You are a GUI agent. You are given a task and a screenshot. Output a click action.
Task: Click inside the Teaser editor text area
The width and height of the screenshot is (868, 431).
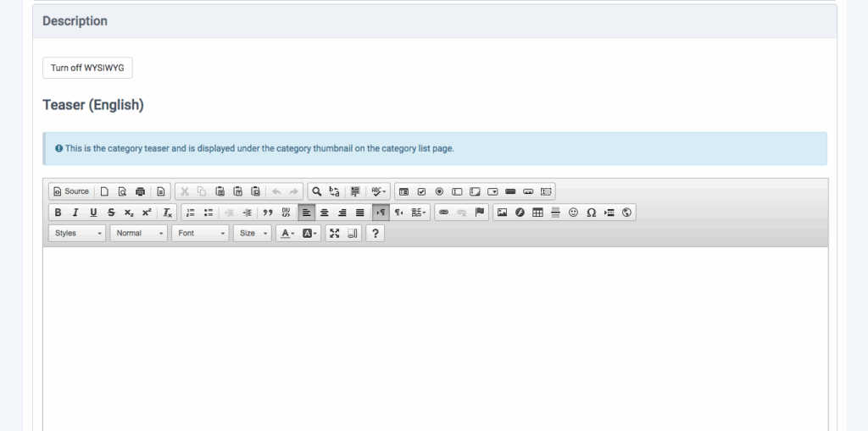(435, 339)
